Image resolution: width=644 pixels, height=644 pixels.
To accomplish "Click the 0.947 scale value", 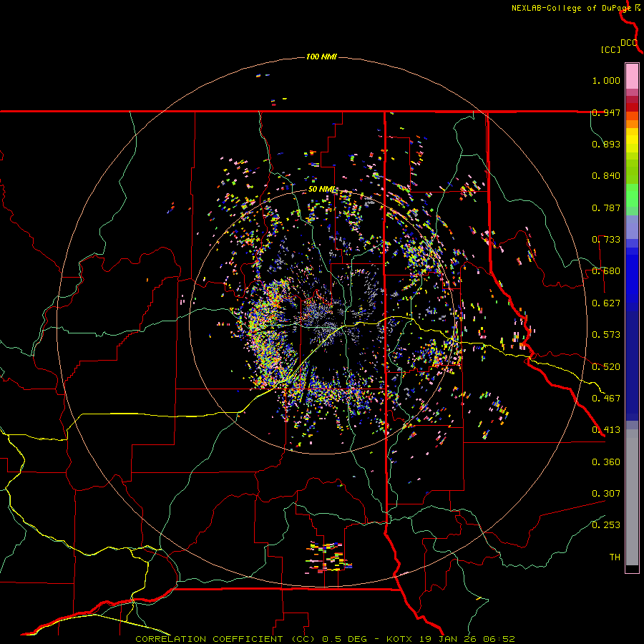I will (606, 112).
